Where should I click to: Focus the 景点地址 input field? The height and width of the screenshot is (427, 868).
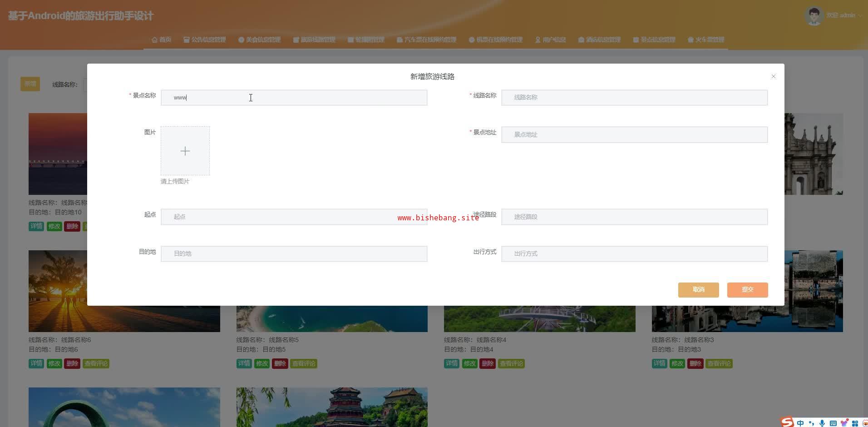634,134
